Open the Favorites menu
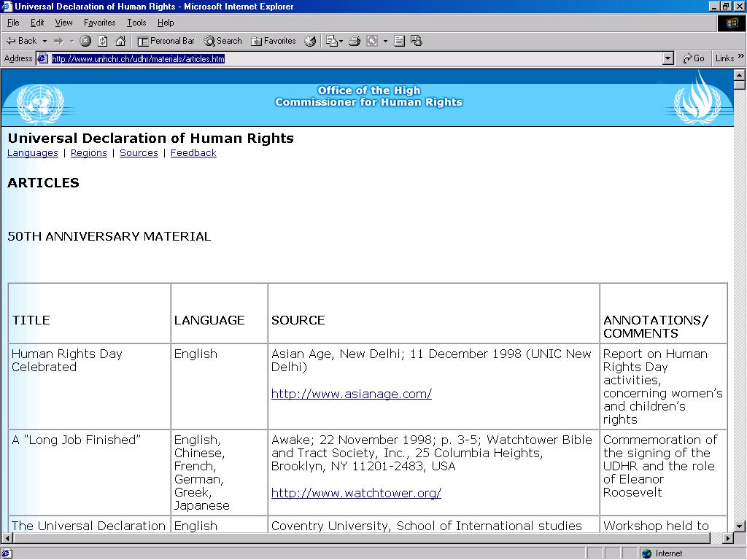This screenshot has width=747, height=560. coord(99,23)
